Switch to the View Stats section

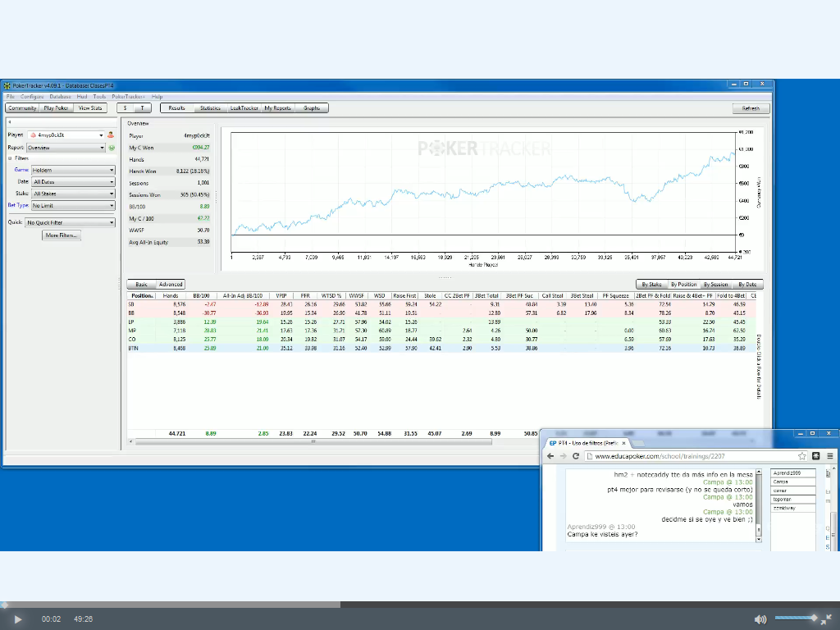tap(90, 108)
